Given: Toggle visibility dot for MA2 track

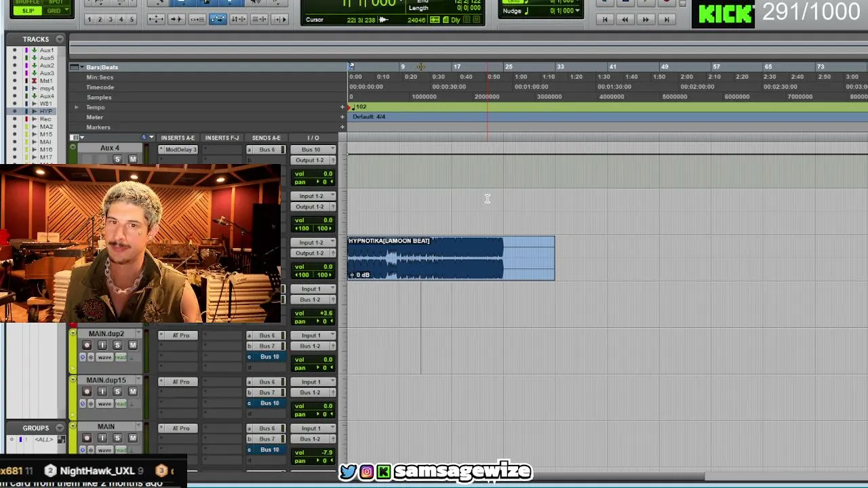Looking at the screenshot, I should point(15,127).
